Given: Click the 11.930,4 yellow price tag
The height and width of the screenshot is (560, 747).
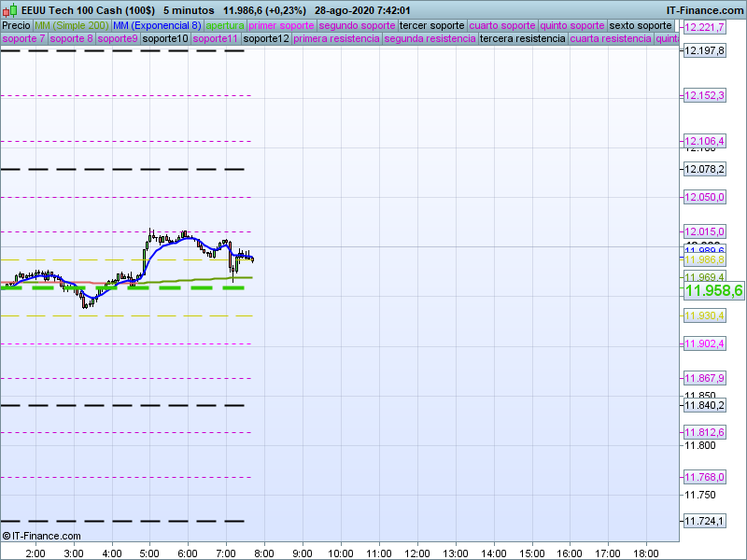Looking at the screenshot, I should click(x=704, y=316).
